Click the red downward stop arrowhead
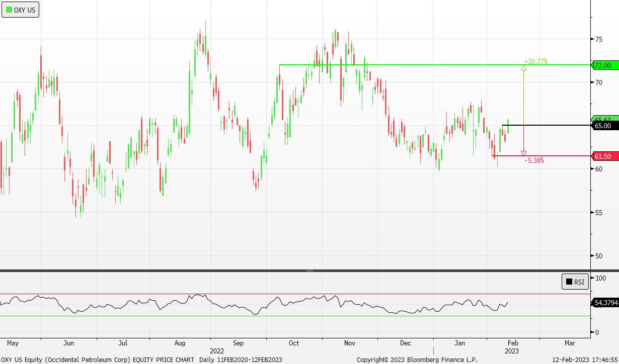 [524, 153]
